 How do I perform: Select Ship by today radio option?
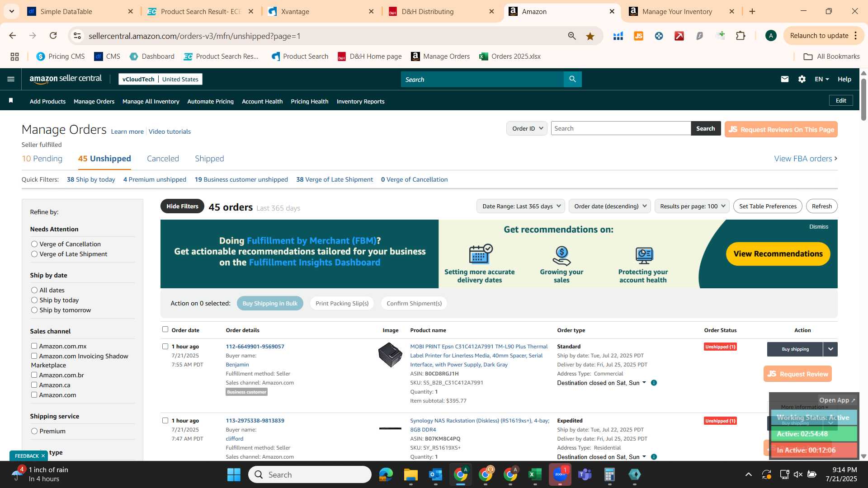pos(34,300)
